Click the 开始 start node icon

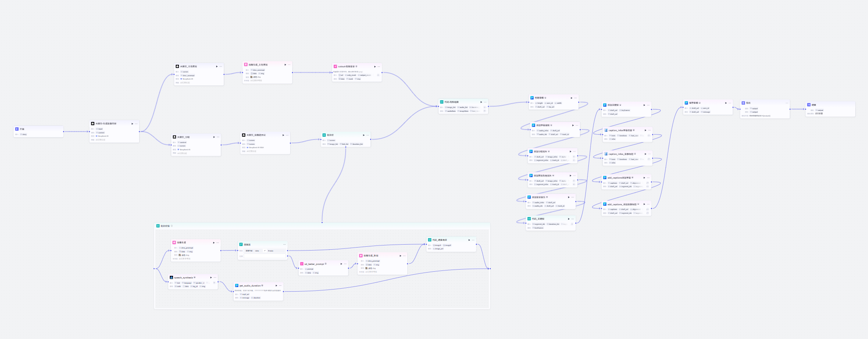coord(17,129)
